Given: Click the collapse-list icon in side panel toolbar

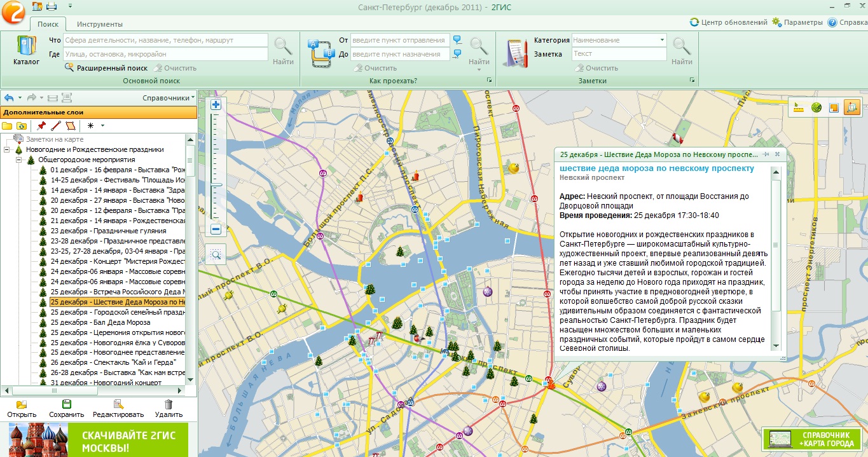Looking at the screenshot, I should (x=53, y=98).
